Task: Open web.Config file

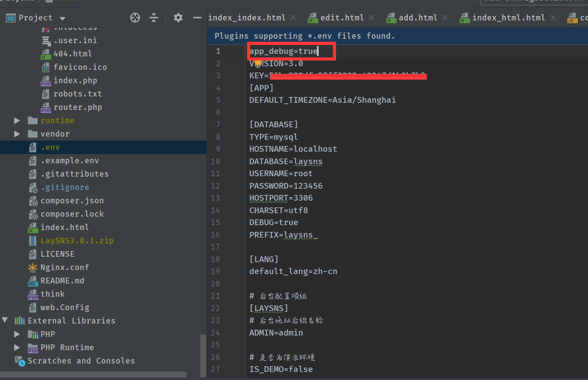Action: [65, 307]
